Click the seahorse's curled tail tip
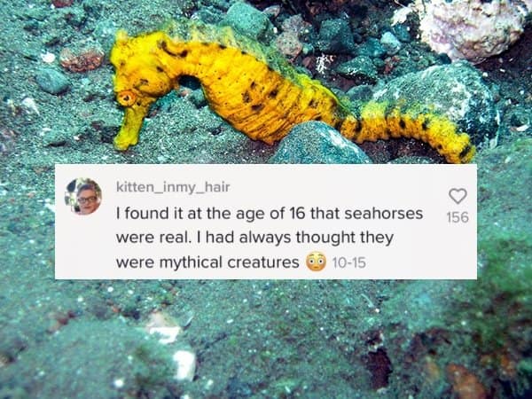The width and height of the screenshot is (532, 399). (463, 150)
